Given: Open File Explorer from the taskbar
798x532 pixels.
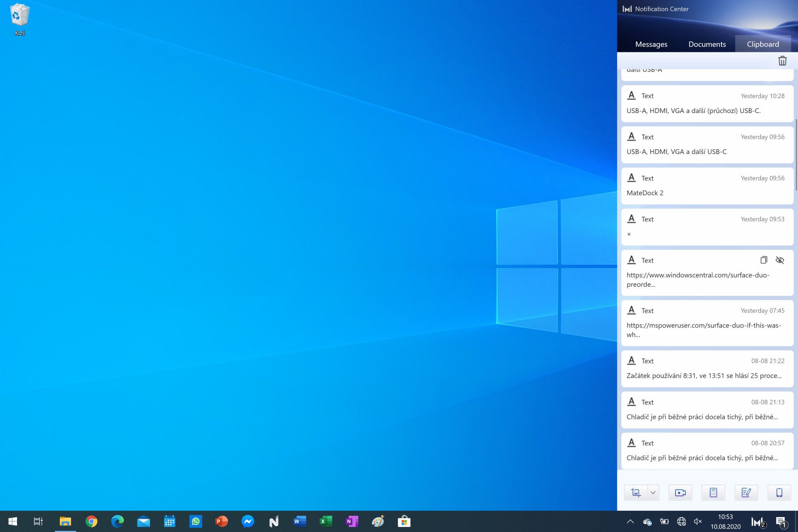Looking at the screenshot, I should [x=65, y=521].
